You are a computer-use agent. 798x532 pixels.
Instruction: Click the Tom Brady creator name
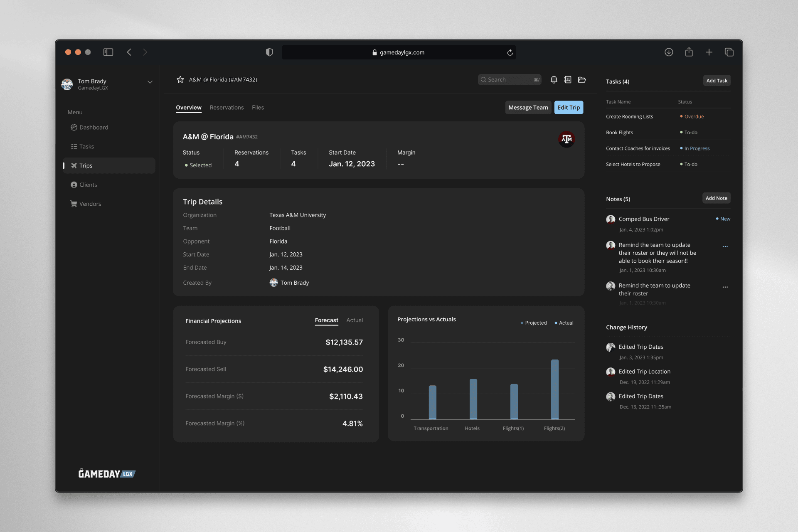coord(295,283)
